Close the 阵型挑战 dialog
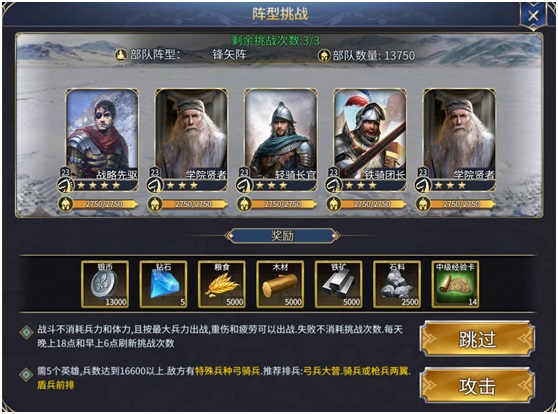The image size is (558, 414). click(x=533, y=16)
